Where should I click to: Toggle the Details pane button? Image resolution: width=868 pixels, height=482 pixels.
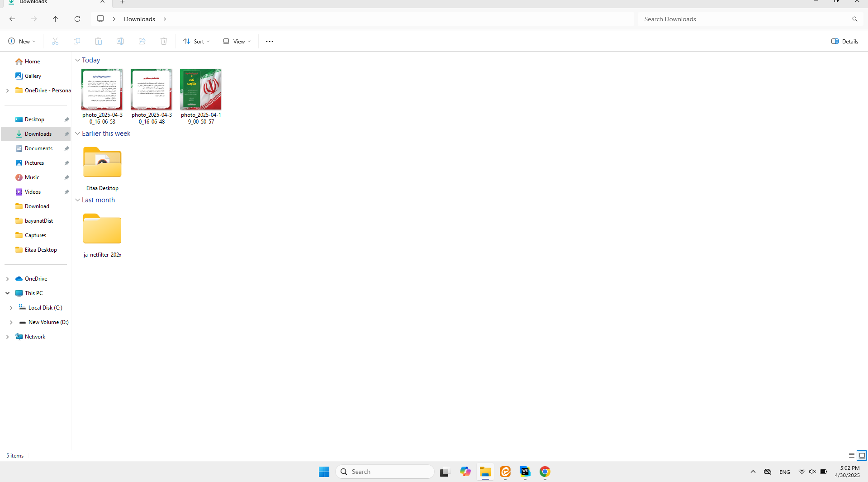[844, 41]
